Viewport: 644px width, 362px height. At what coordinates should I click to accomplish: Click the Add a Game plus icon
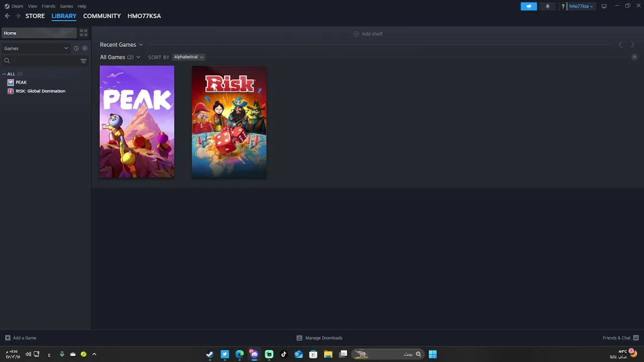coord(8,338)
